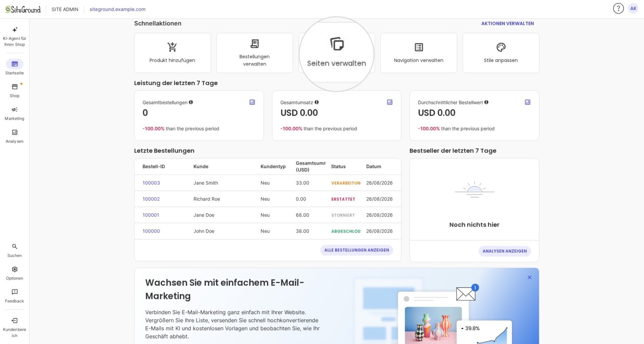This screenshot has height=344, width=644.
Task: Click the ERSTATTET status label
Action: point(343,199)
